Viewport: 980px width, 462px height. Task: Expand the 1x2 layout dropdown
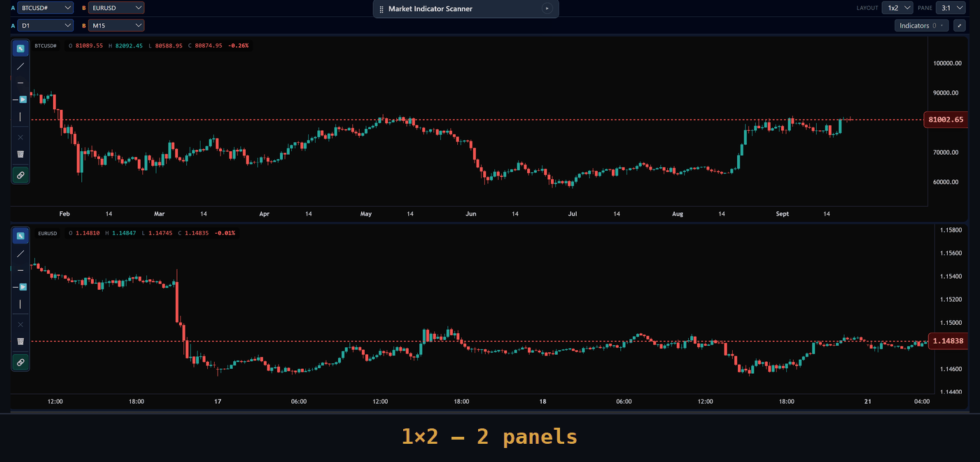897,8
